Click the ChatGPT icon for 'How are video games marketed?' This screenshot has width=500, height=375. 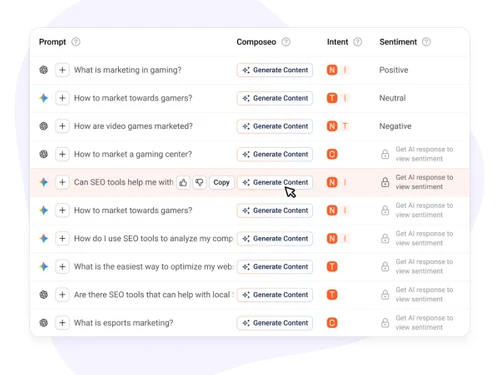pyautogui.click(x=44, y=126)
